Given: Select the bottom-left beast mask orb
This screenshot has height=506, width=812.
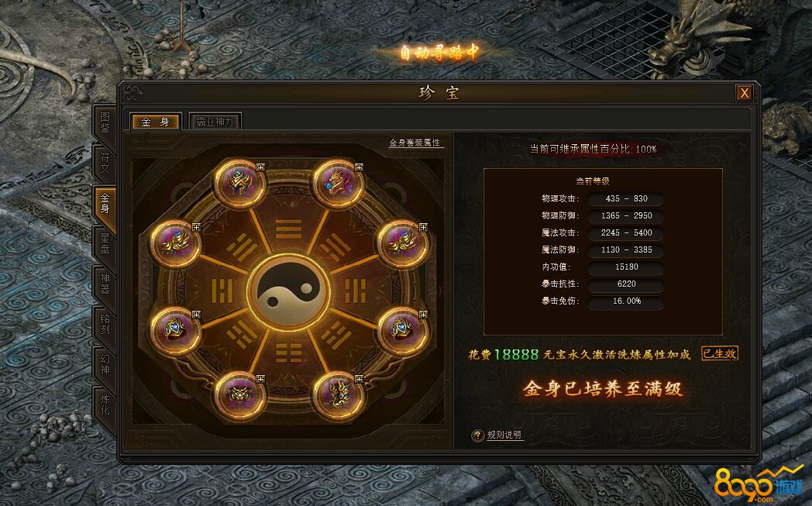Looking at the screenshot, I should [x=239, y=394].
